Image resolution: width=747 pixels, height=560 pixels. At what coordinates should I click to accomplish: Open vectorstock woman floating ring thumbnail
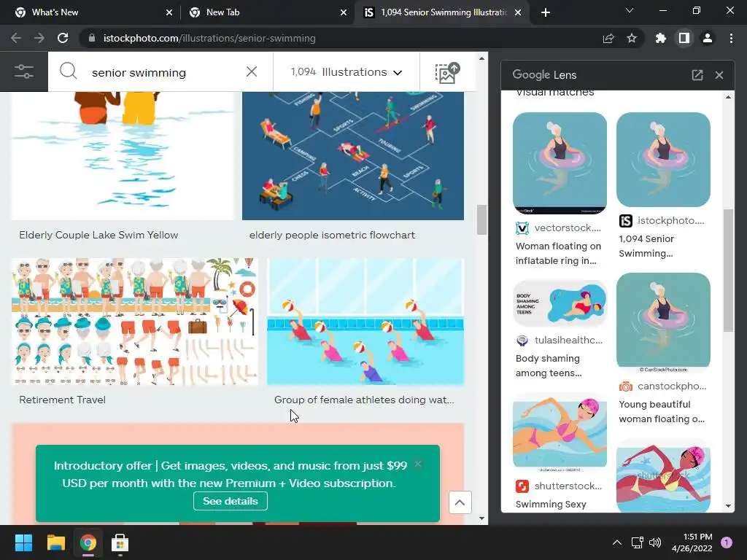point(560,163)
